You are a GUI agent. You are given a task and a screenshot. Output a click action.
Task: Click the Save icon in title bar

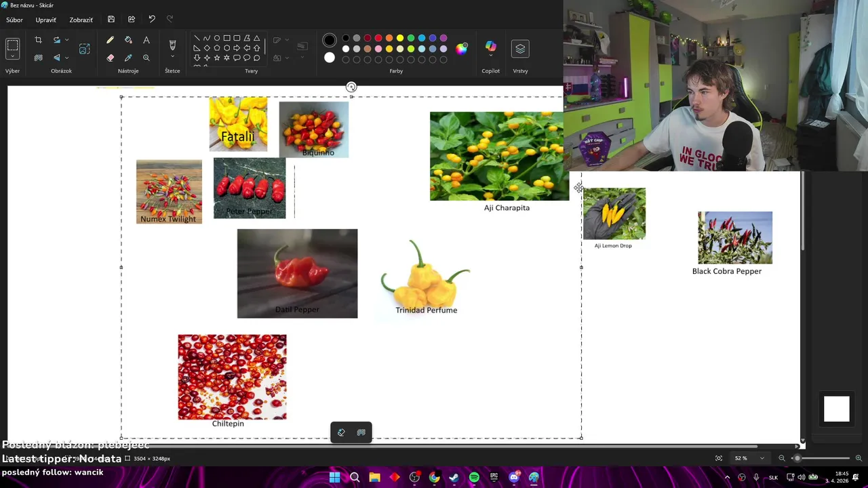111,20
